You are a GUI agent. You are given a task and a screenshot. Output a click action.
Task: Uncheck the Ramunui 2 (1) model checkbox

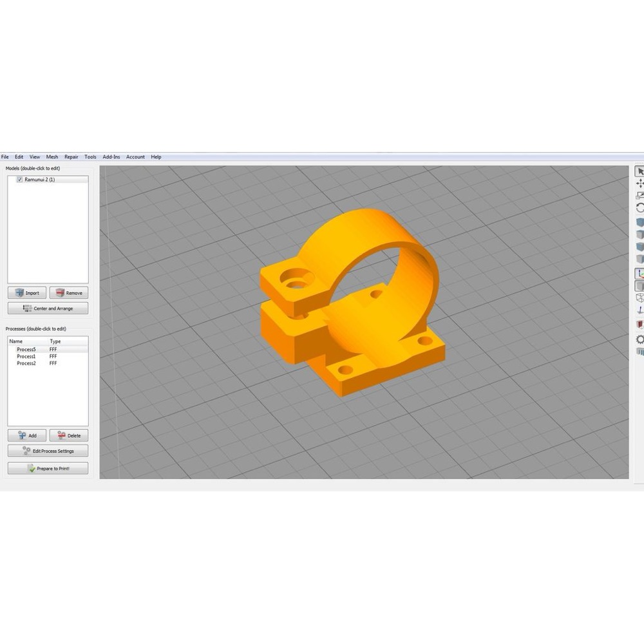click(x=19, y=180)
